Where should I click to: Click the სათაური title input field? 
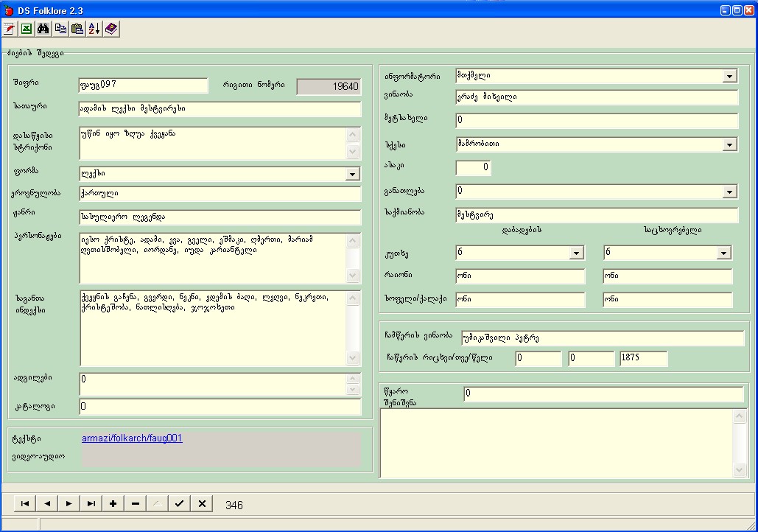click(x=220, y=109)
